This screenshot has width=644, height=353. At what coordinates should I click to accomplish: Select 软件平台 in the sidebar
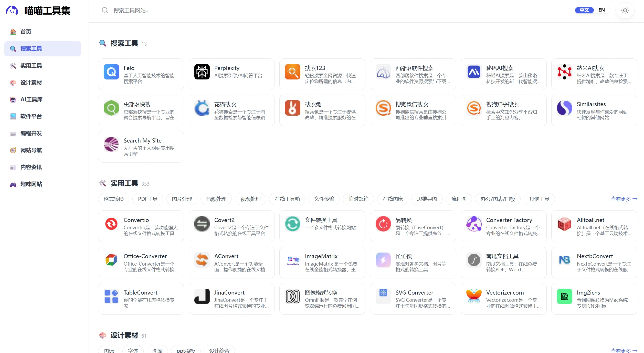43,116
